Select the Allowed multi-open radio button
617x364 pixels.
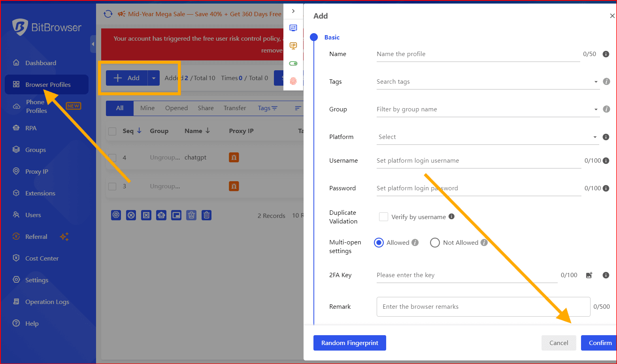coord(379,242)
